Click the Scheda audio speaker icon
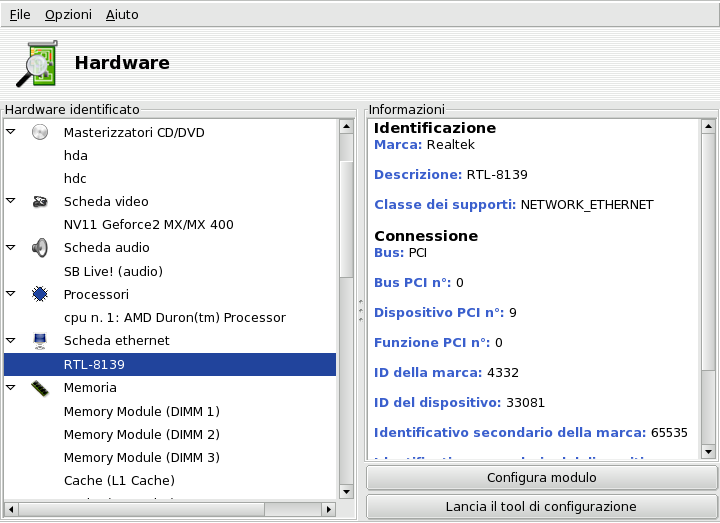 [x=40, y=247]
